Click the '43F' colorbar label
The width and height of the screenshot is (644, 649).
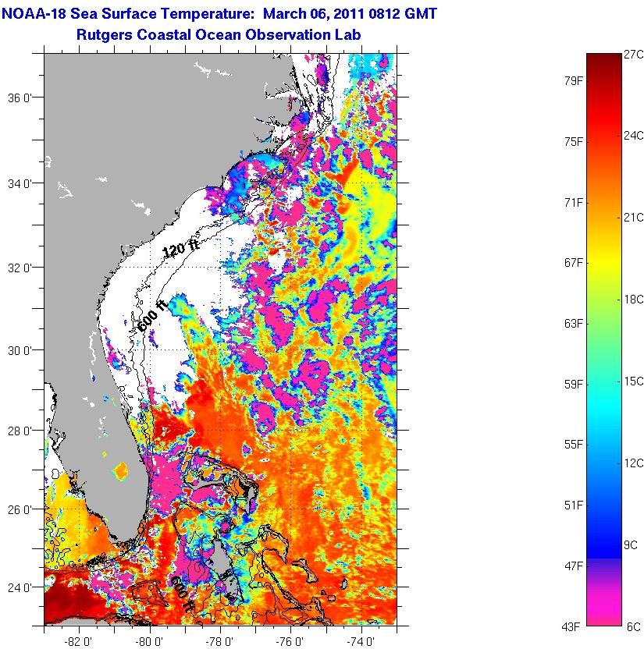pyautogui.click(x=571, y=627)
